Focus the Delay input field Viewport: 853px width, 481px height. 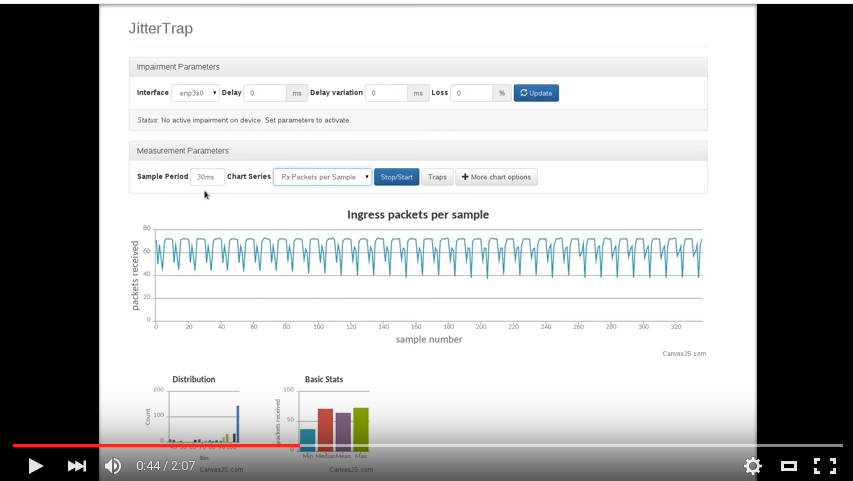[265, 93]
